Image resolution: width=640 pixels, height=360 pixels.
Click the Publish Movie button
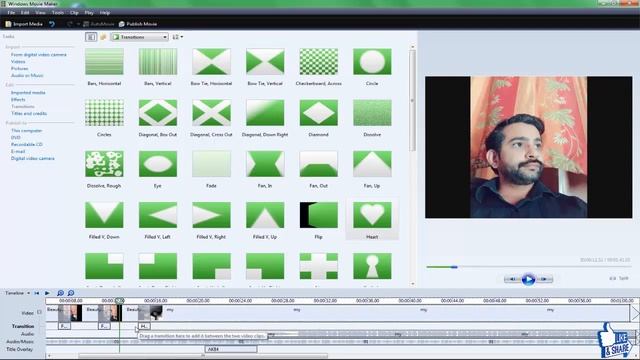pos(138,24)
